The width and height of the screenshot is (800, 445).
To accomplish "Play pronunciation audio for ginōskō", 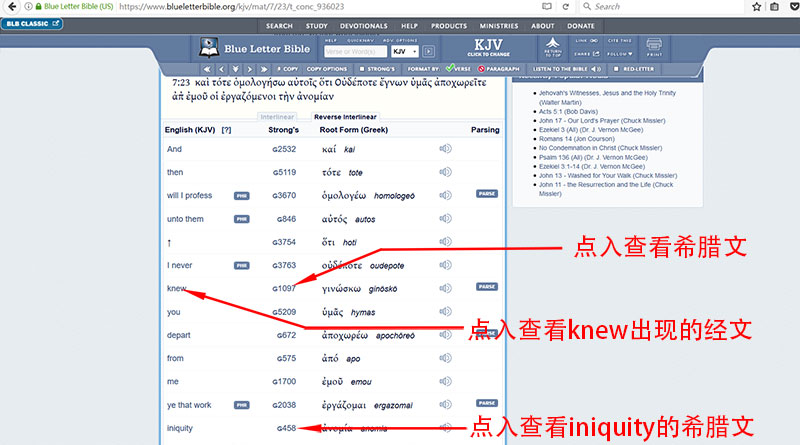I will [445, 288].
